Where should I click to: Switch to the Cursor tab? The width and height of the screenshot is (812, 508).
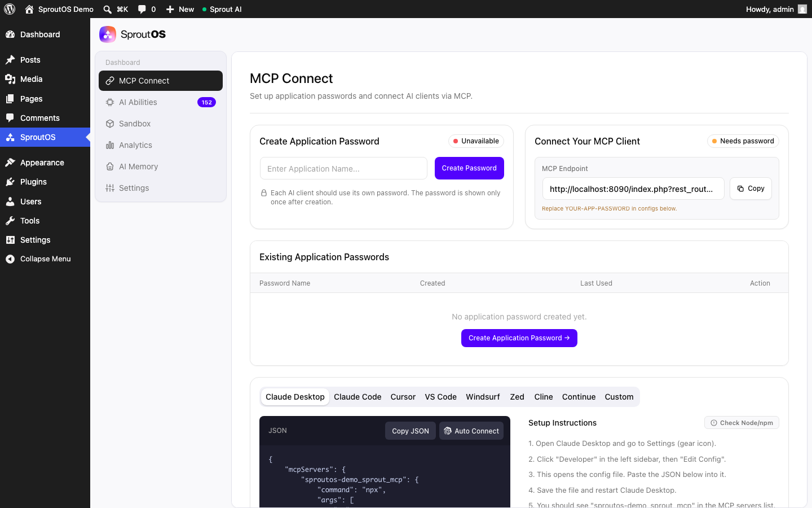(403, 397)
